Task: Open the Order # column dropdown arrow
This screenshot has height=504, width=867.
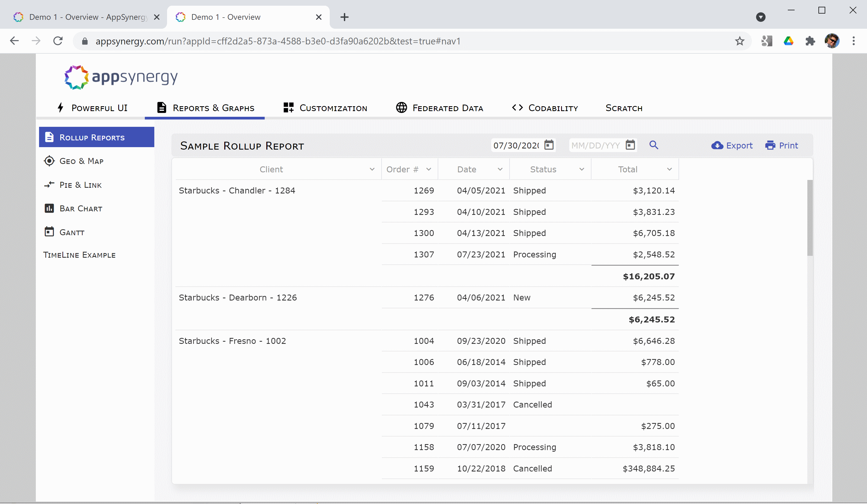Action: click(x=428, y=169)
